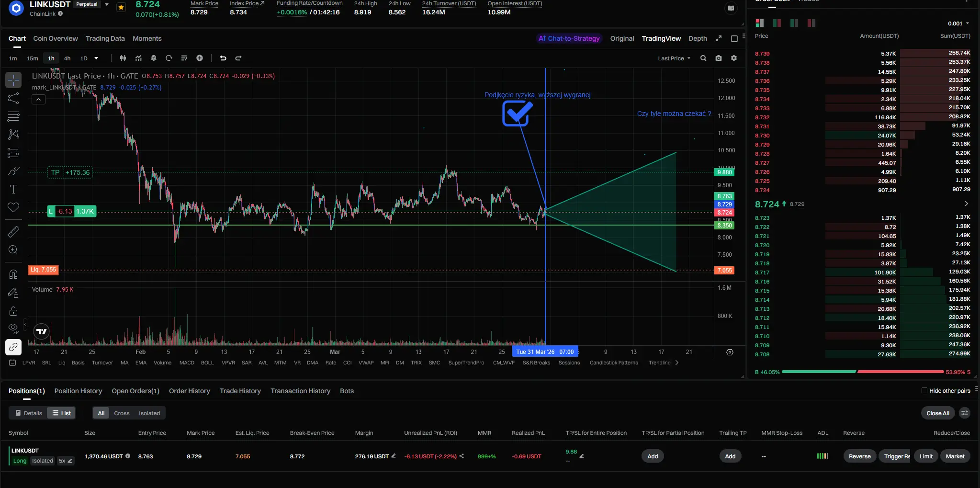Select 4h timeframe
Screen dimensions: 980x488
tap(67, 58)
